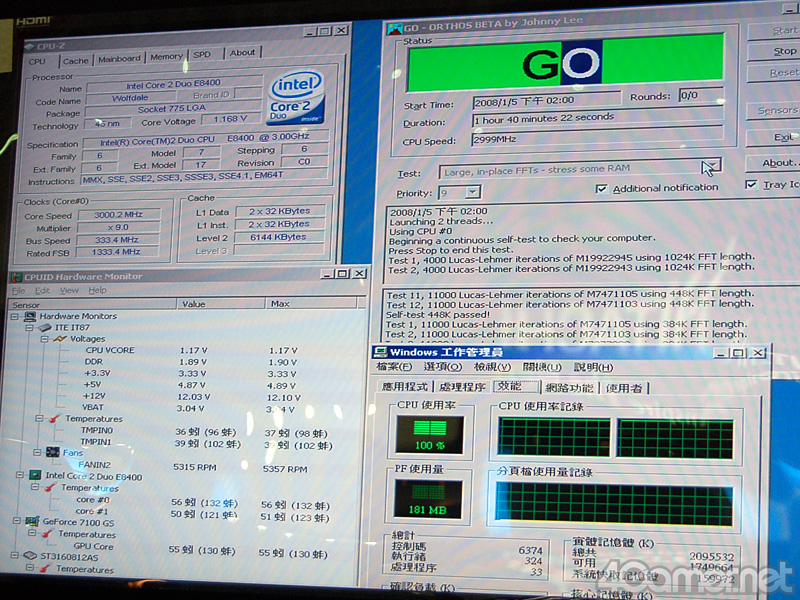Open the SPD tab in CPU-Z
This screenshot has width=800, height=600.
(202, 54)
